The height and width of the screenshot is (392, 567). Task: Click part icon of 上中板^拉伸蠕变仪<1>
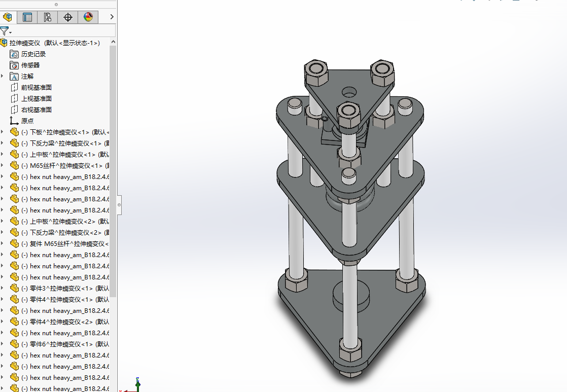14,154
